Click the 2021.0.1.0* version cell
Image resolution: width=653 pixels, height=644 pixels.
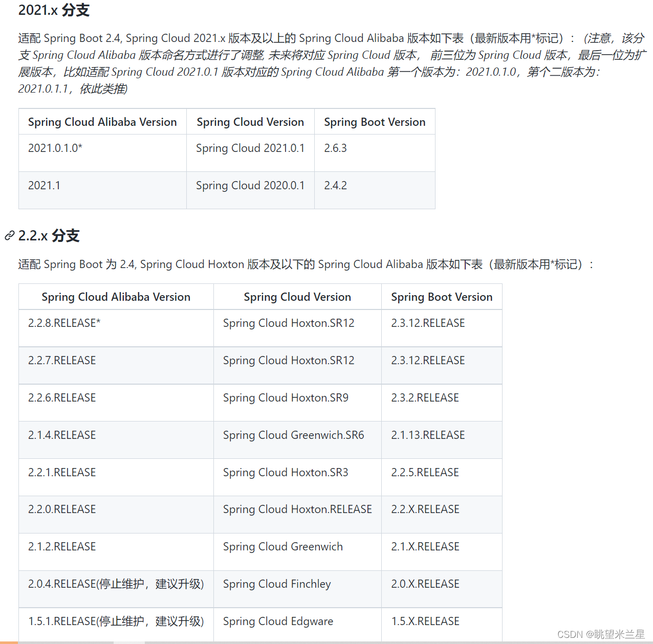click(x=55, y=148)
